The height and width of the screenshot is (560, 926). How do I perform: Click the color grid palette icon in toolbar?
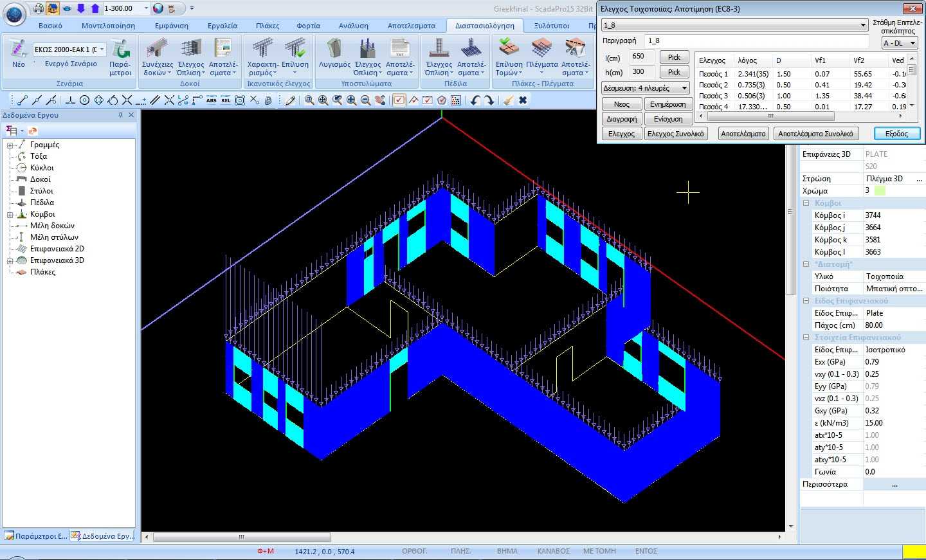(456, 100)
